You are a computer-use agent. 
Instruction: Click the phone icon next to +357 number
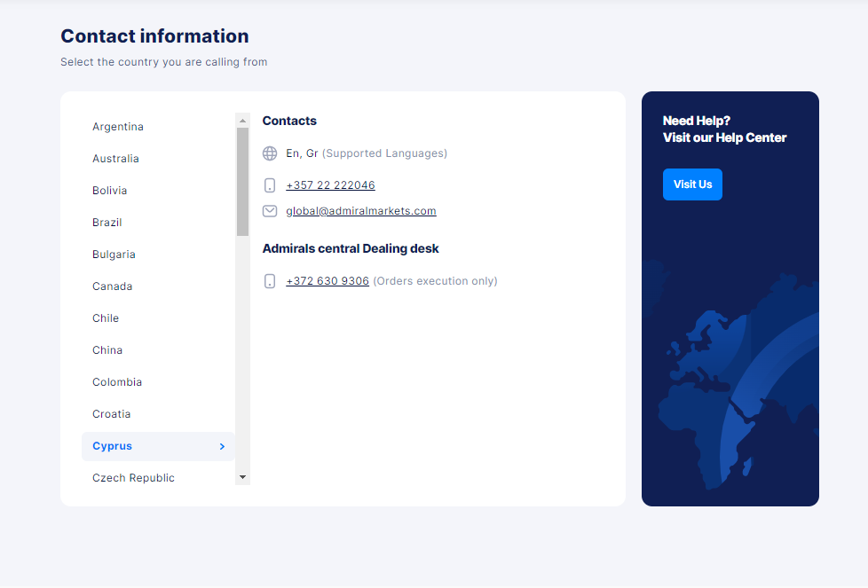click(270, 185)
